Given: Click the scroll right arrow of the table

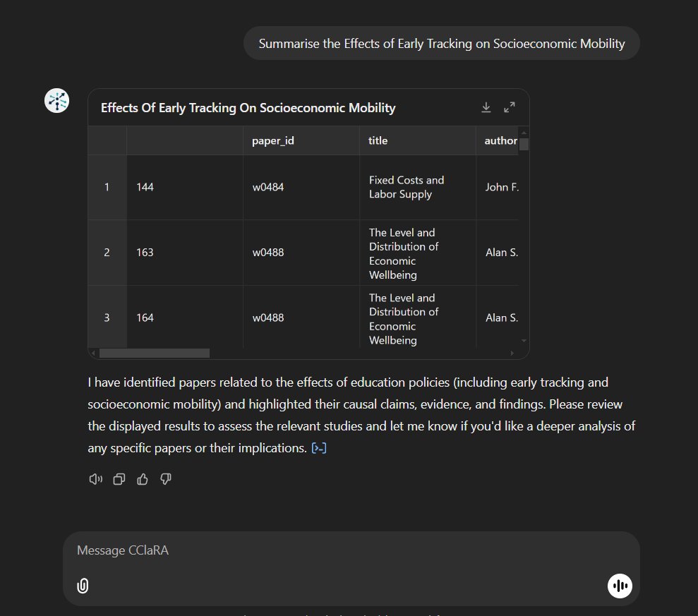Looking at the screenshot, I should point(512,354).
